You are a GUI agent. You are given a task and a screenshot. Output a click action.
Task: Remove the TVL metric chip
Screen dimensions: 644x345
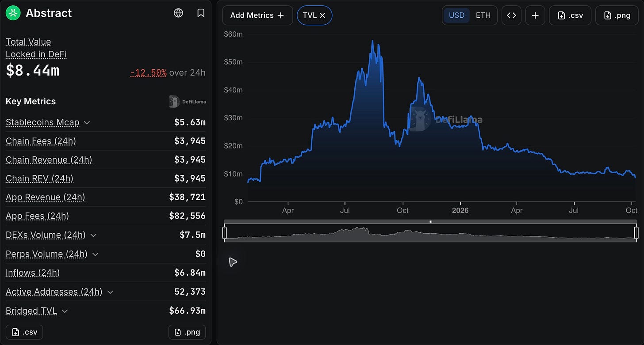(x=322, y=15)
